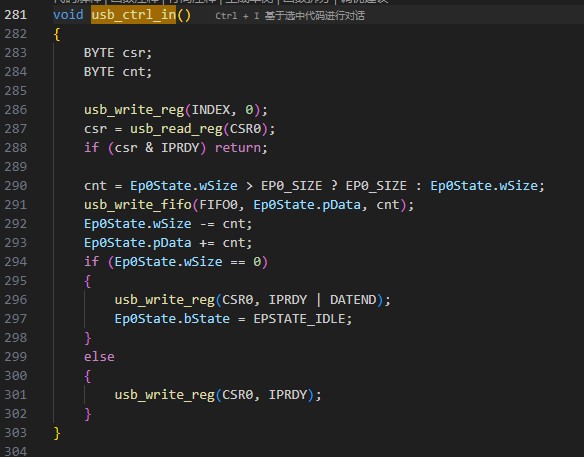Image resolution: width=584 pixels, height=457 pixels.
Task: Click the opening brace on line 282
Action: (57, 34)
